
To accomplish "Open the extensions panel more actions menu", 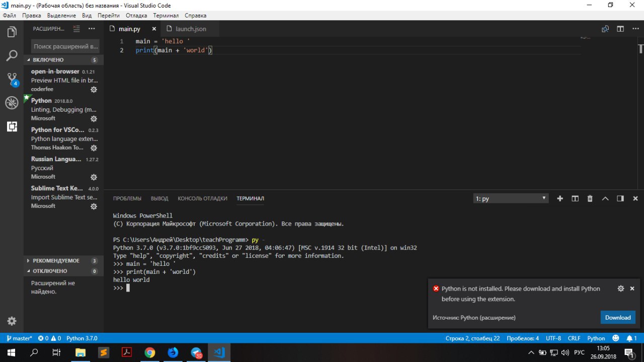I will (91, 29).
